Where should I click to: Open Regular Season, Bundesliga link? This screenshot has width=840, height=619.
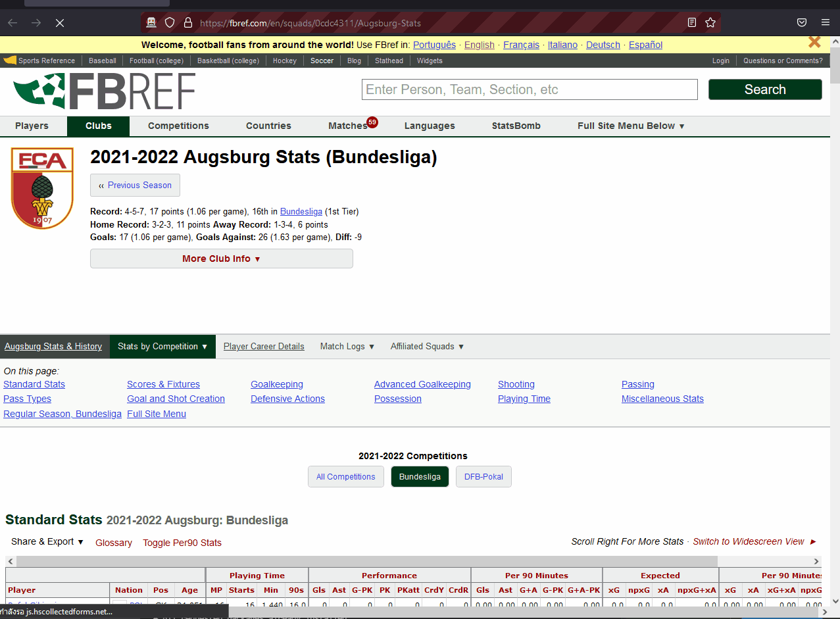click(62, 414)
